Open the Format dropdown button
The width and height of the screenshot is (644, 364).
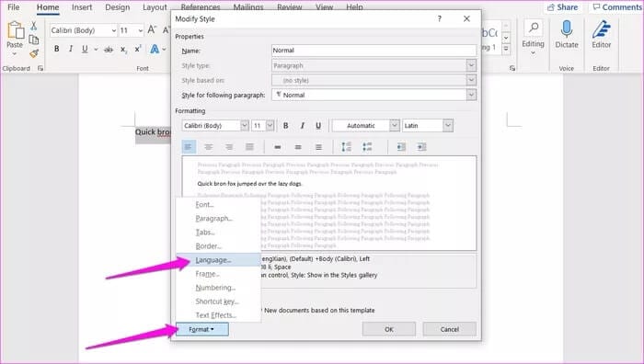pos(201,329)
